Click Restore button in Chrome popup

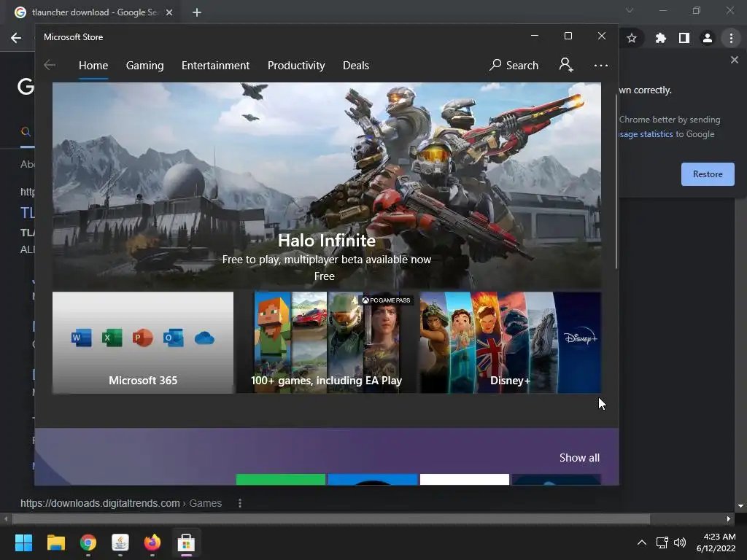708,174
